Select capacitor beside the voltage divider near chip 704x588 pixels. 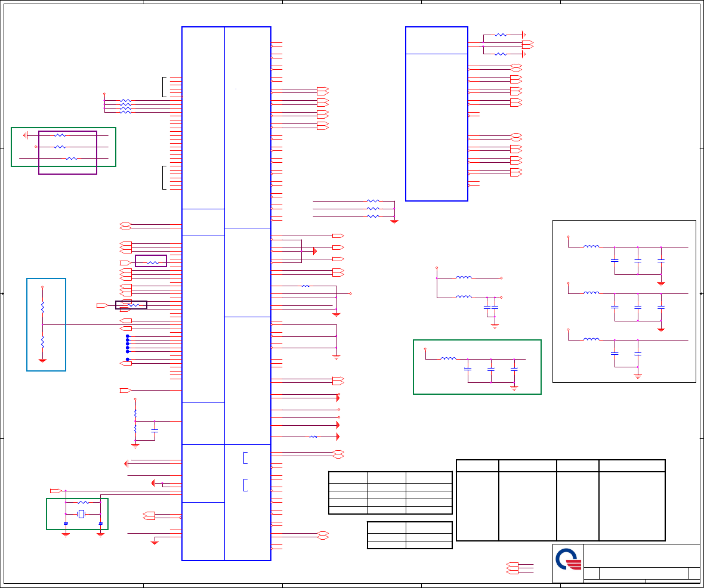click(155, 431)
